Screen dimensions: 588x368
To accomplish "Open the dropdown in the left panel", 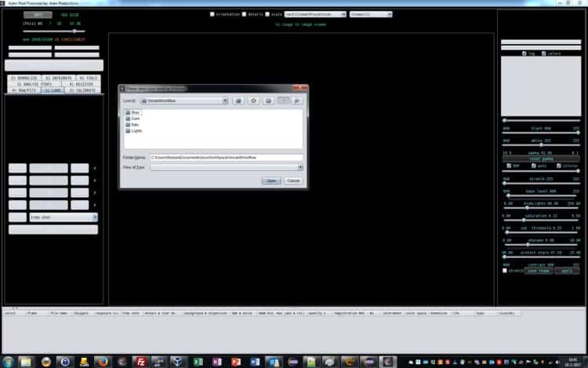I will click(64, 217).
